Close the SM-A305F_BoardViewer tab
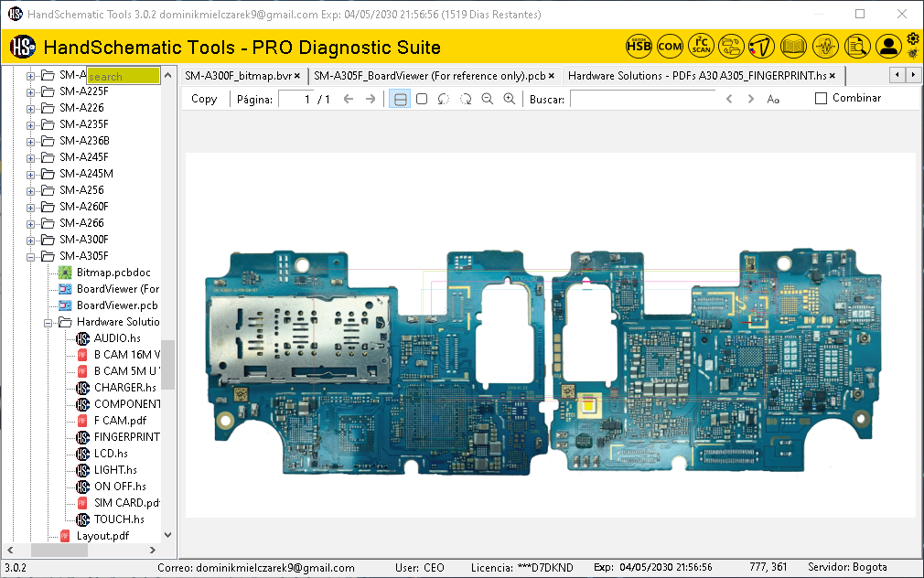The width and height of the screenshot is (924, 578). point(552,76)
